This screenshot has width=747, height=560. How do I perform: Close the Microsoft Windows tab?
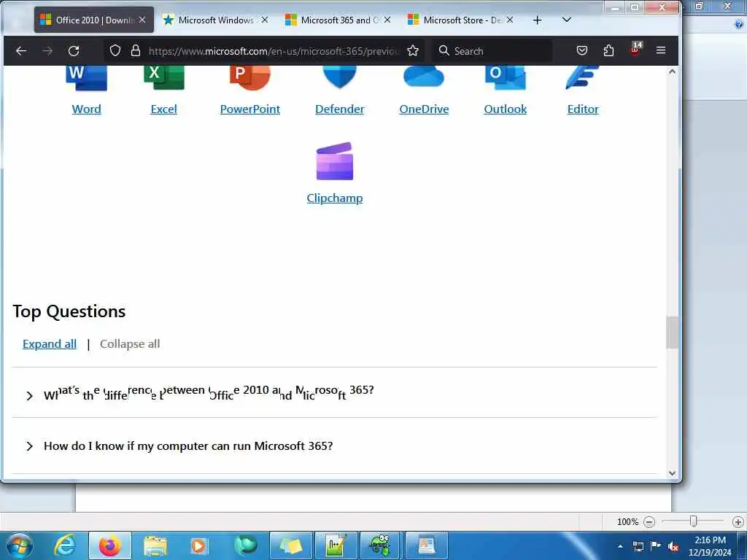click(x=265, y=20)
